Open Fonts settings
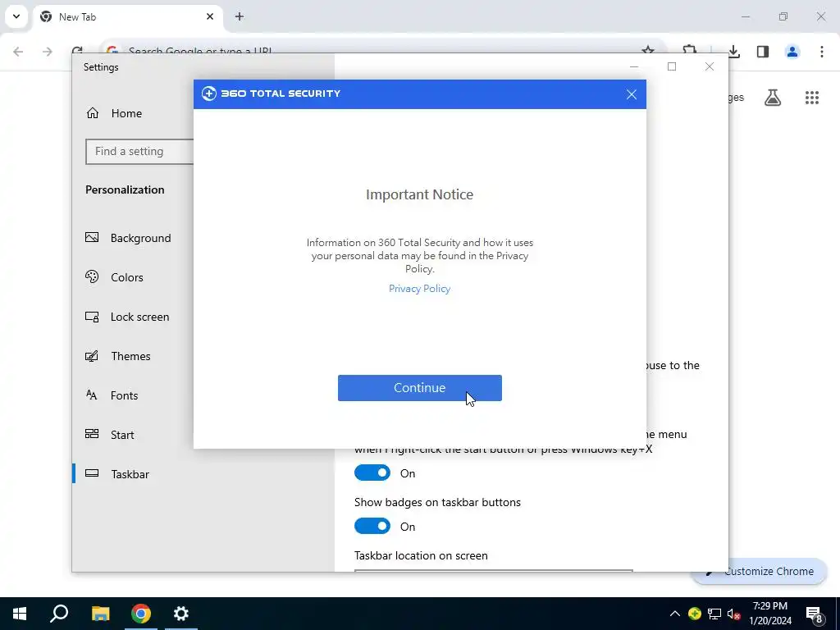840x630 pixels. point(125,395)
